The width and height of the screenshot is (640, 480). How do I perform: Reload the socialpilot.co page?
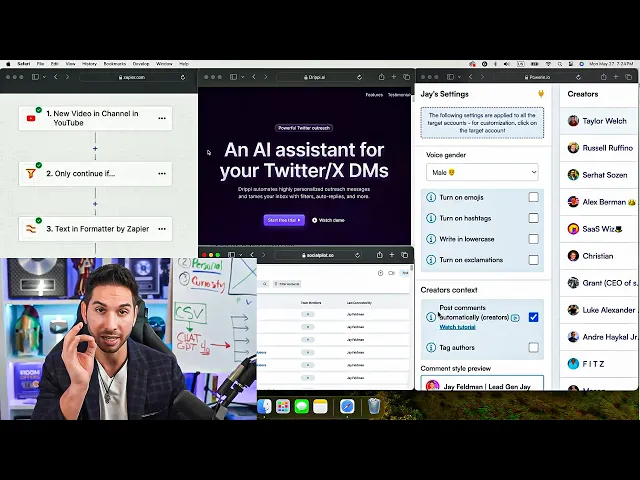click(358, 255)
